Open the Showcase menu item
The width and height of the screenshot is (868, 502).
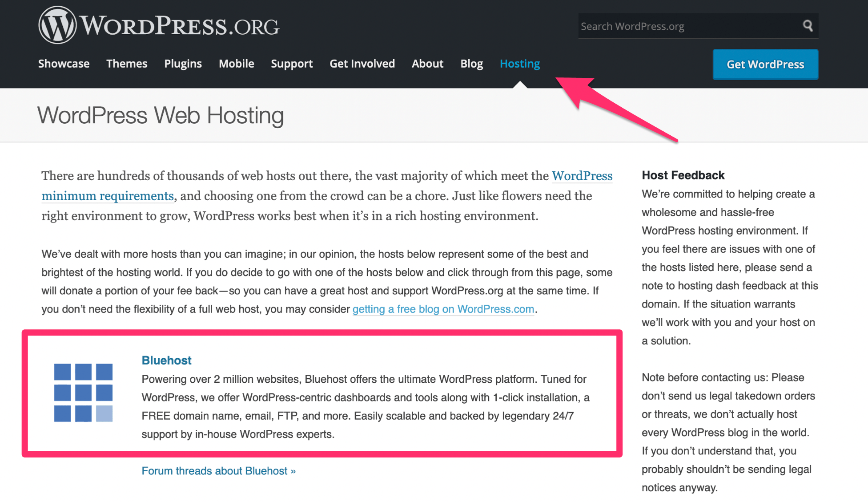pos(64,64)
